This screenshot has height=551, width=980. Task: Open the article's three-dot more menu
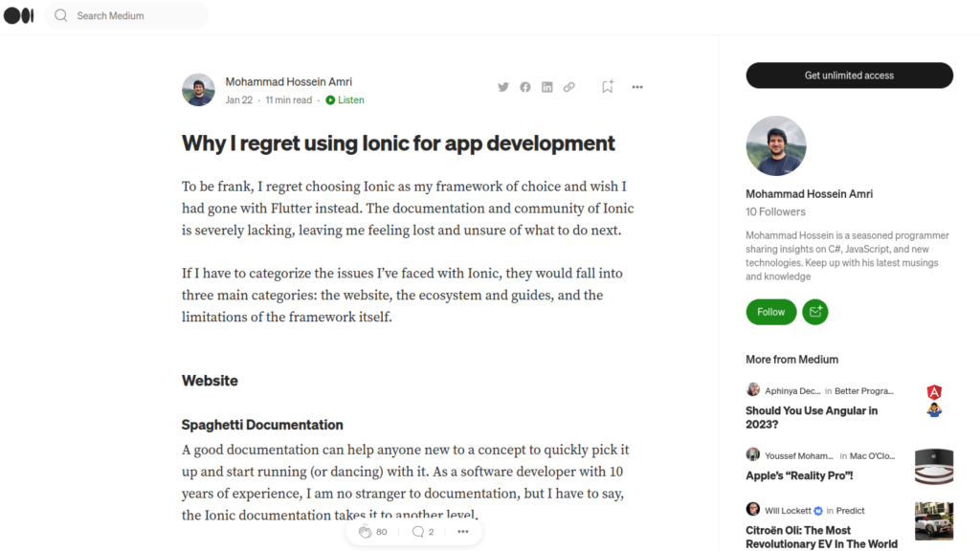637,87
